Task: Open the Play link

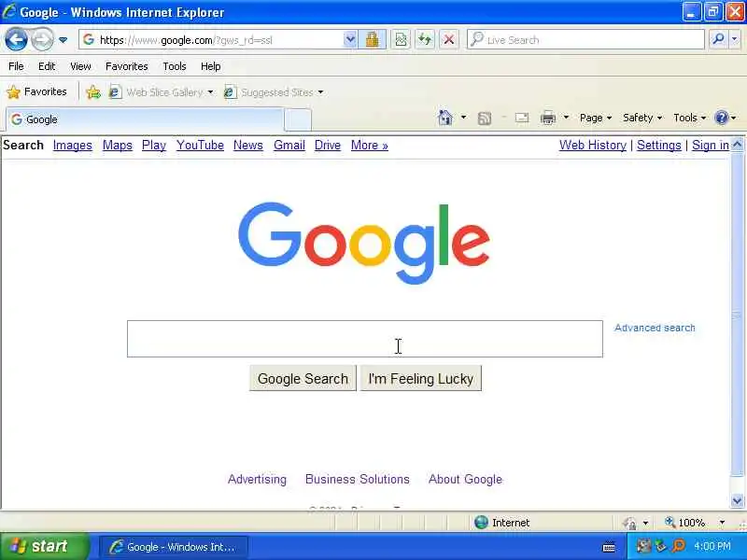Action: (x=154, y=146)
